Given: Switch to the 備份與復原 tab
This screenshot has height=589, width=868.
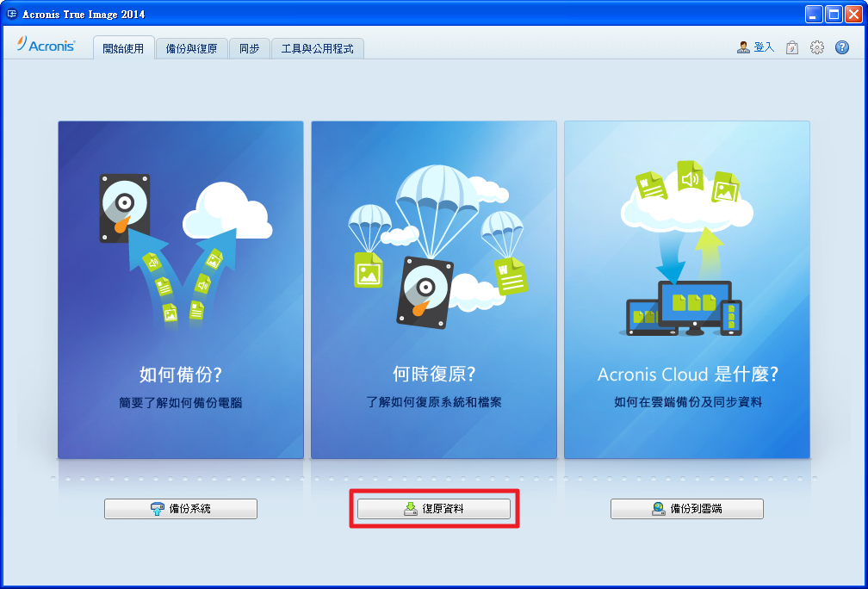Looking at the screenshot, I should click(x=196, y=49).
